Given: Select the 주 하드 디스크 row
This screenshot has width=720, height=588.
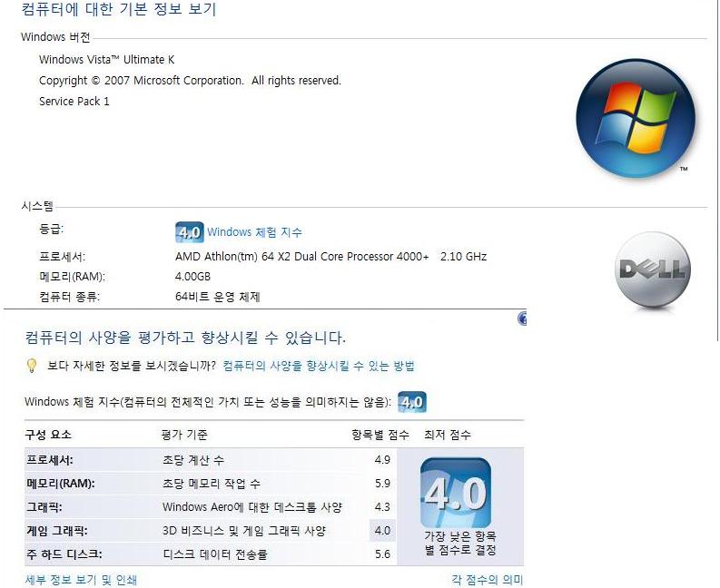Looking at the screenshot, I should point(211,554).
